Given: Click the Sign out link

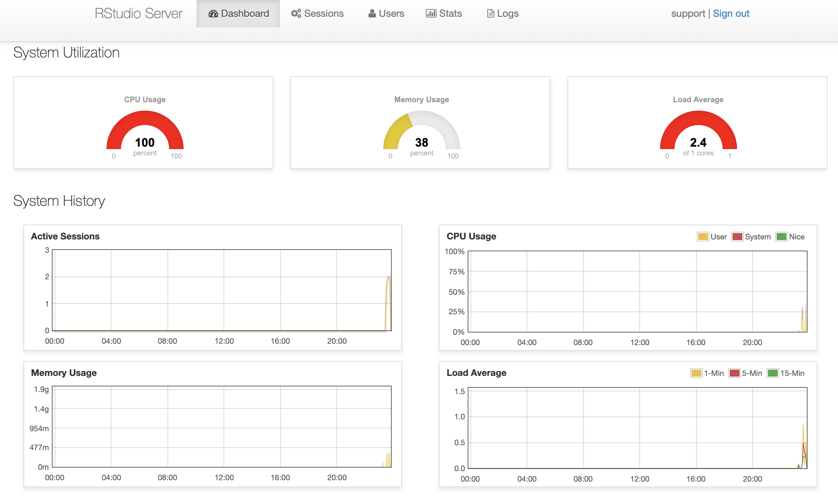Looking at the screenshot, I should (x=731, y=14).
